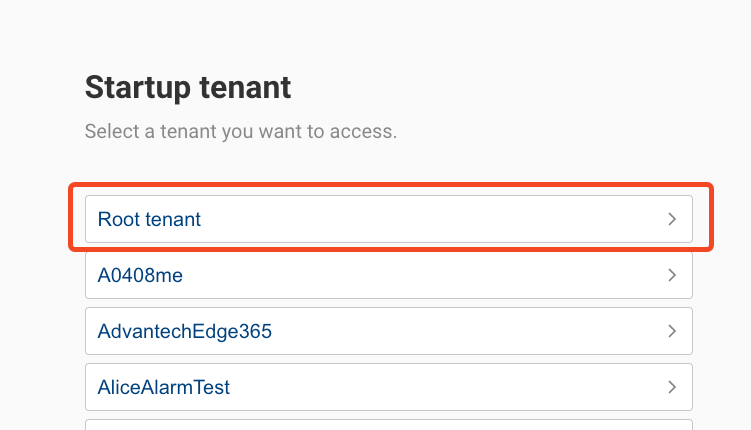Click the "Root tenant" text label
The image size is (751, 430).
[x=149, y=219]
